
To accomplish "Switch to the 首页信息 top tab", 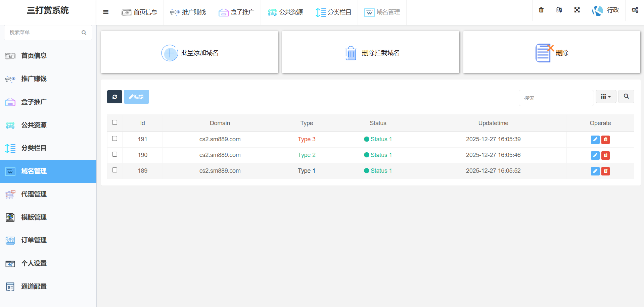I will pos(139,12).
